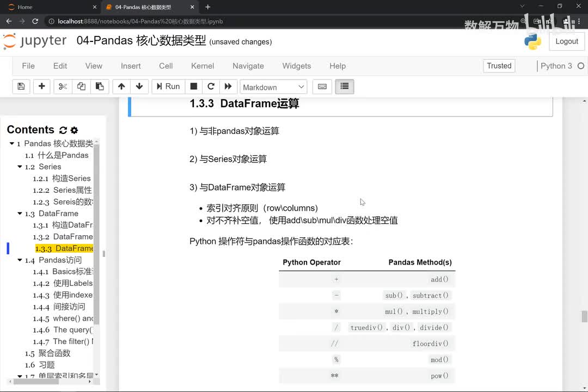
Task: Save the notebook with the floppy disk icon
Action: click(21, 87)
